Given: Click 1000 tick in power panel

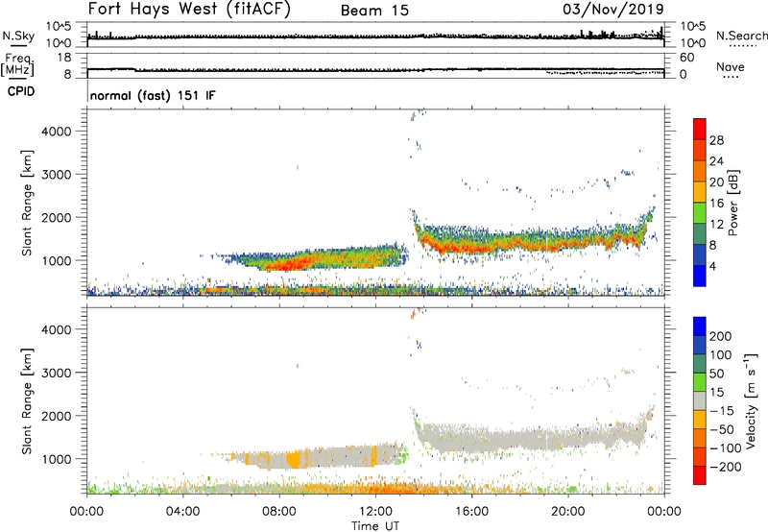Looking at the screenshot, I should tap(56, 260).
